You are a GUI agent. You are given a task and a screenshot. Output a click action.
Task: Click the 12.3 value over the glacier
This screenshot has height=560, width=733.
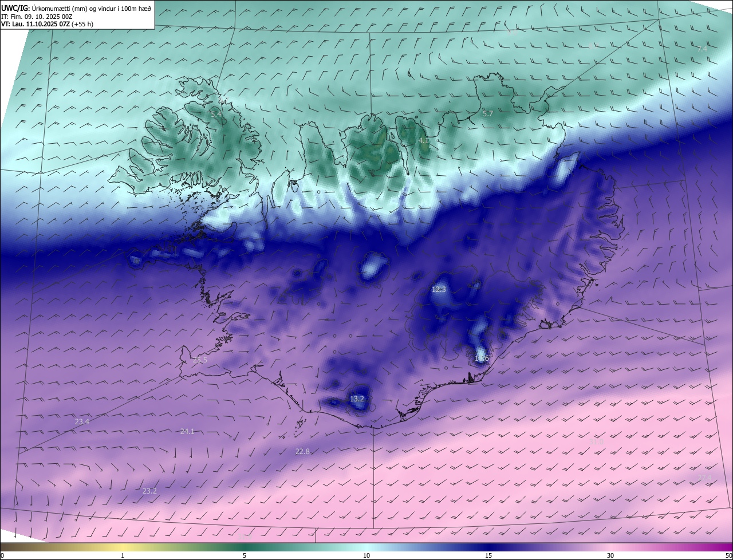(x=439, y=290)
